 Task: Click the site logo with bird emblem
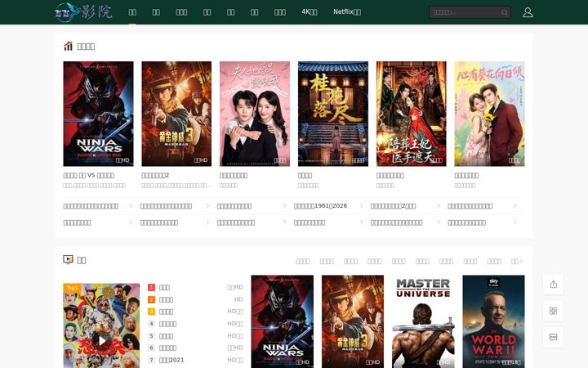tap(83, 12)
